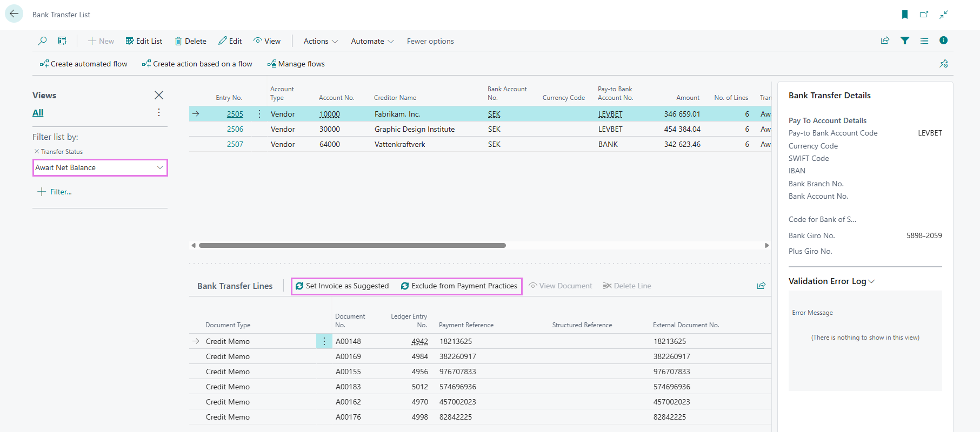Toggle the information FactBox icon
This screenshot has height=432, width=980.
(944, 40)
